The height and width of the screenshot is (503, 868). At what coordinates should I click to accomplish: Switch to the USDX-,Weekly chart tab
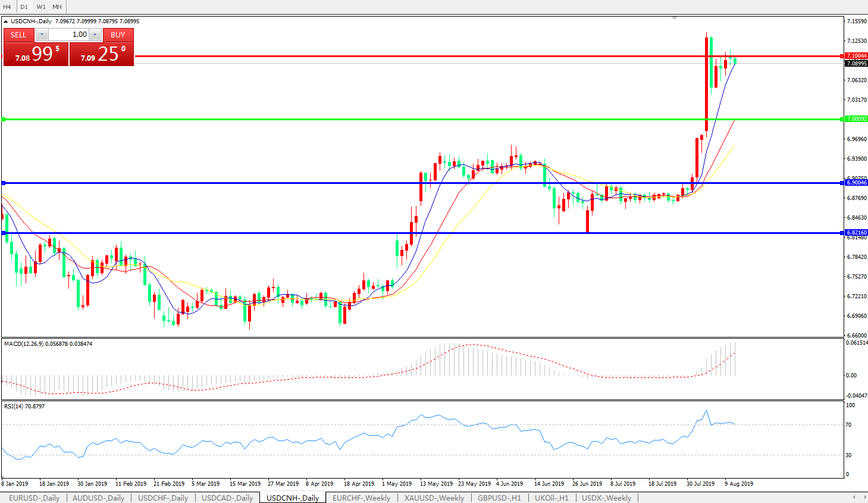click(x=606, y=498)
